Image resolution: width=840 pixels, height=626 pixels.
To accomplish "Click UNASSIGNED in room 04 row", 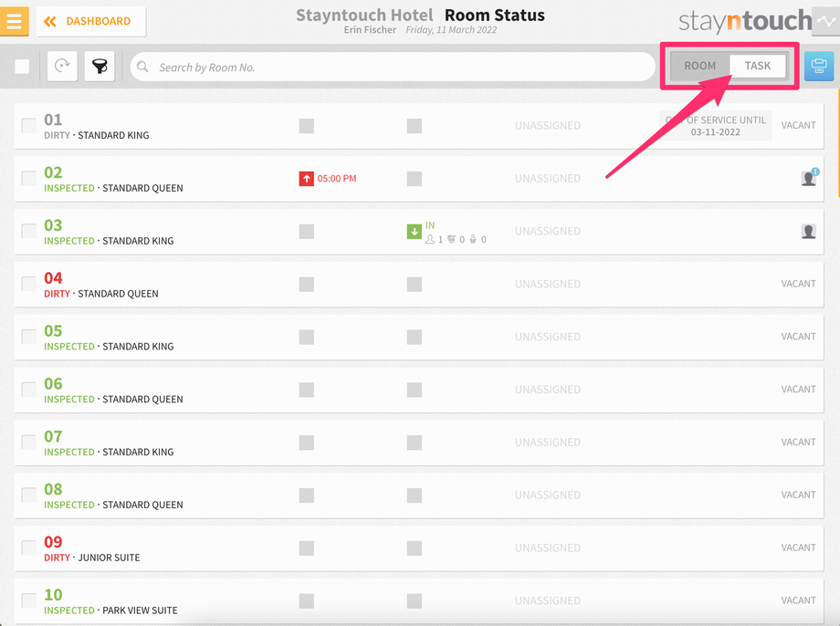I will [x=548, y=284].
